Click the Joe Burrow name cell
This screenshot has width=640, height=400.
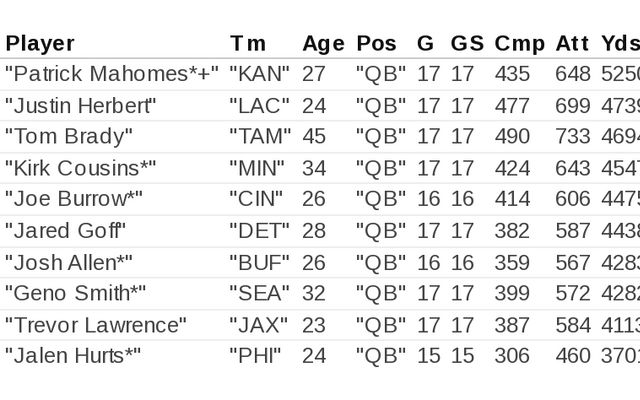[74, 199]
